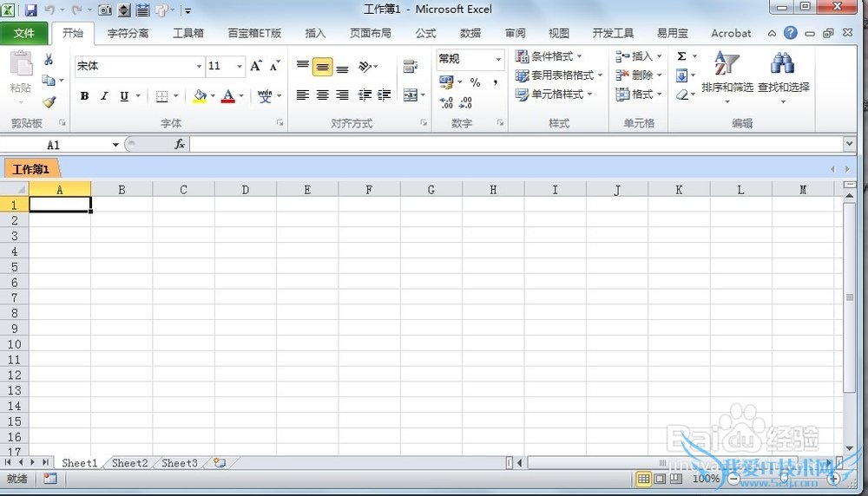Open the number format dropdown 常规
Screen dimensions: 868x496
pos(498,59)
